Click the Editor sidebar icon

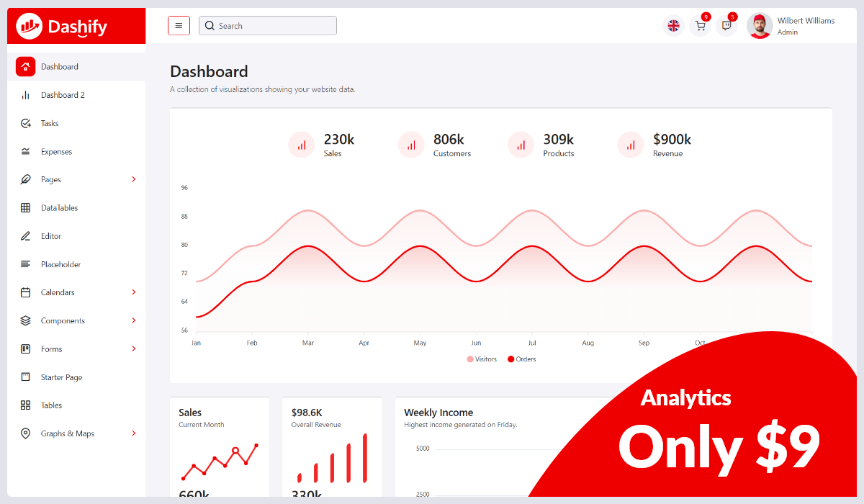pos(24,235)
